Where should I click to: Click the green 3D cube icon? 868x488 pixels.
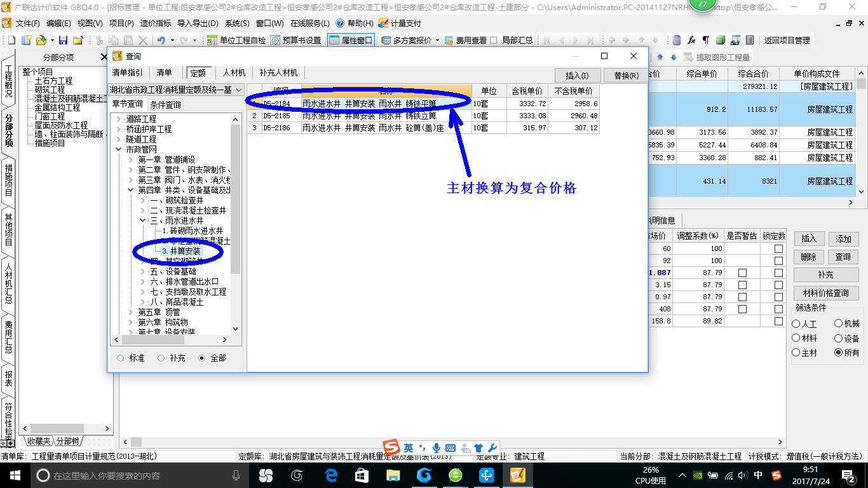[721, 40]
